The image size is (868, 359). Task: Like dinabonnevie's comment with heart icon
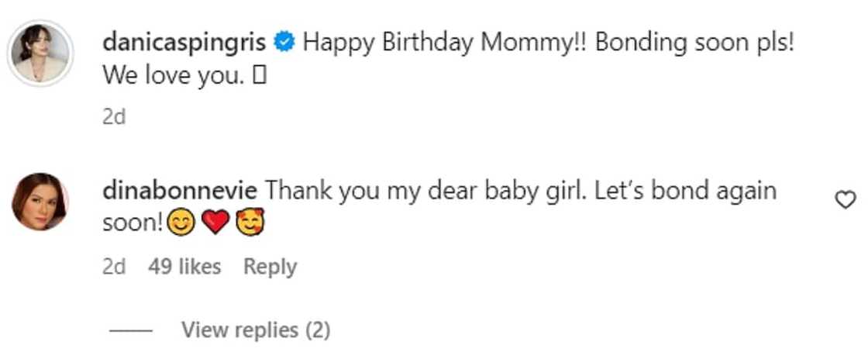pyautogui.click(x=844, y=200)
